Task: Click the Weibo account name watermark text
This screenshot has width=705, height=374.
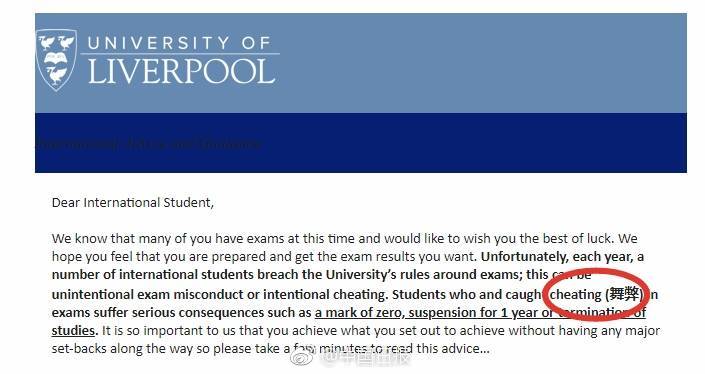Action: [x=364, y=357]
